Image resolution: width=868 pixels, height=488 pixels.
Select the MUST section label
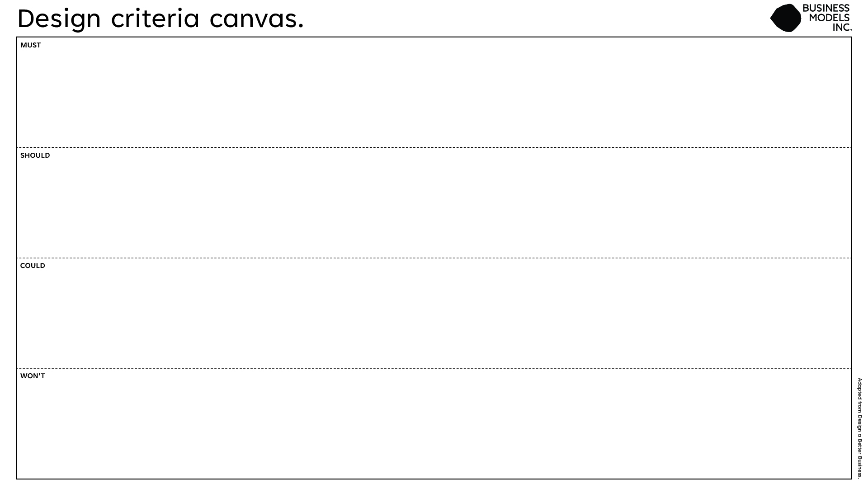click(x=30, y=45)
